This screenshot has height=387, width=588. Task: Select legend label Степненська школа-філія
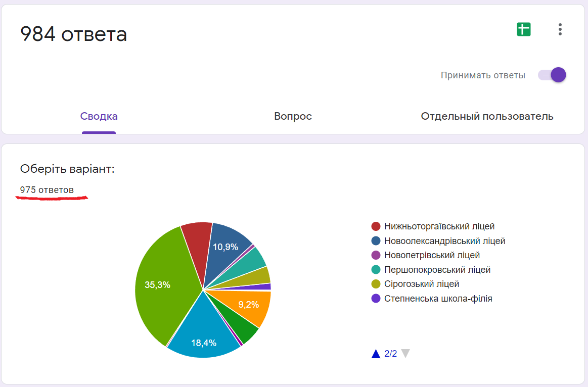(438, 299)
